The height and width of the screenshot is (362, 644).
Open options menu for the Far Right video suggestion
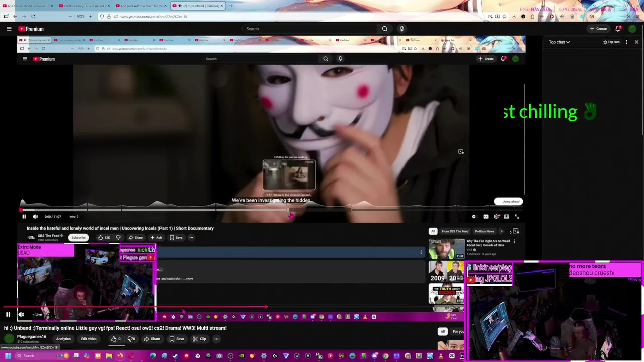click(514, 242)
